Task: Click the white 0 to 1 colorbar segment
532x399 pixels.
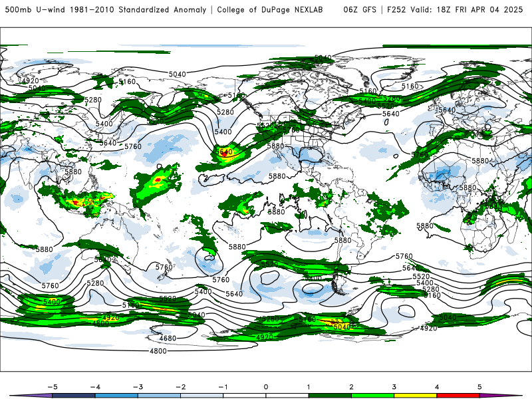Action: click(287, 396)
